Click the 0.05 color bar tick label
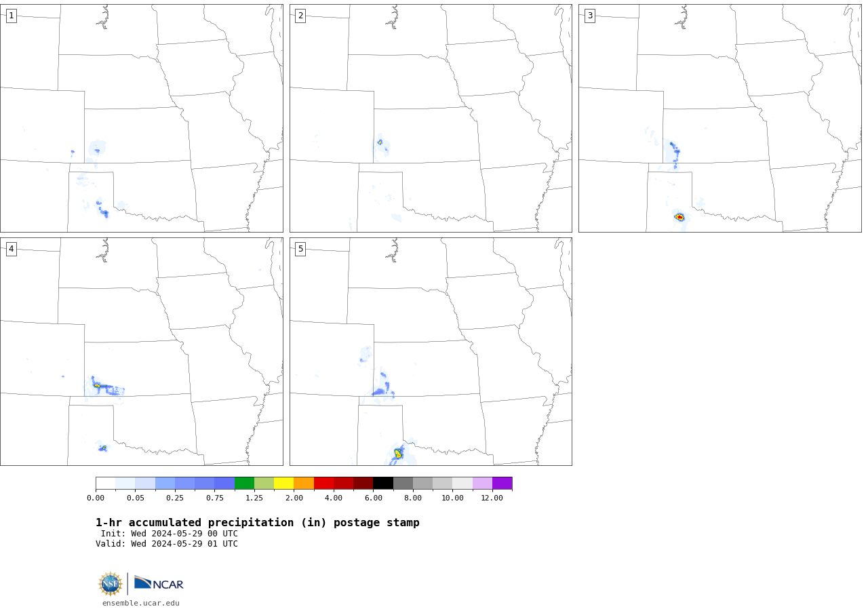Image resolution: width=868 pixels, height=611 pixels. [136, 498]
